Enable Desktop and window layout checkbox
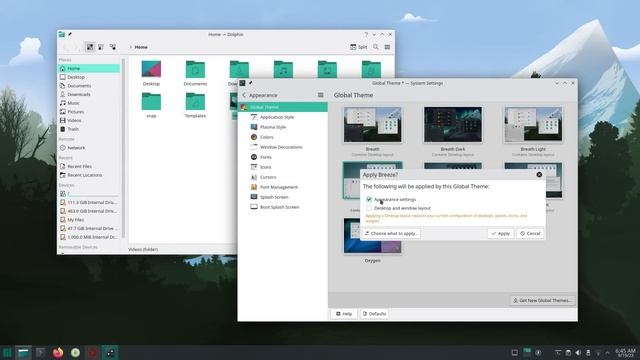 tap(369, 208)
